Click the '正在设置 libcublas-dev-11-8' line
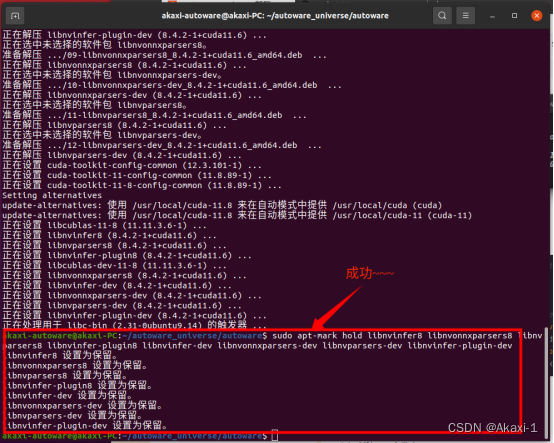Screen dimensions: 554x443 click(114, 265)
